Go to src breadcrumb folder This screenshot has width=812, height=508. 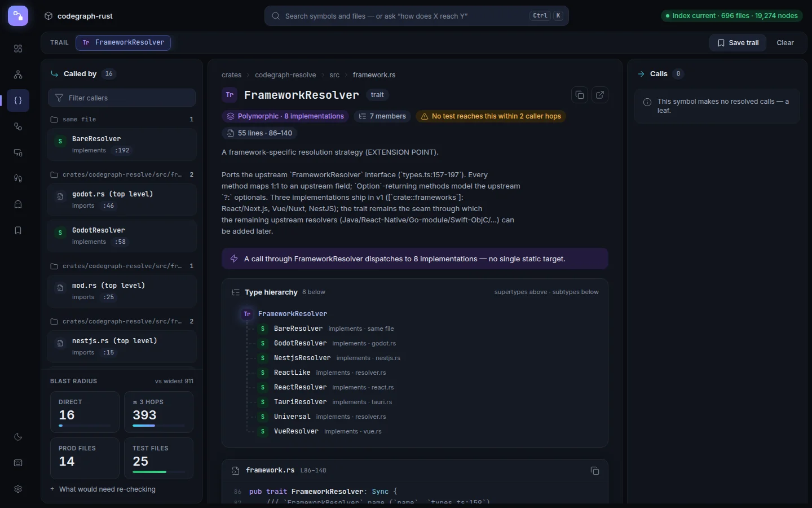[x=334, y=75]
